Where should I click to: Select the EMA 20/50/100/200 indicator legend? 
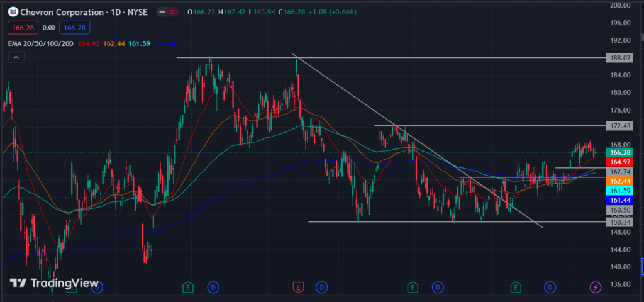[41, 43]
